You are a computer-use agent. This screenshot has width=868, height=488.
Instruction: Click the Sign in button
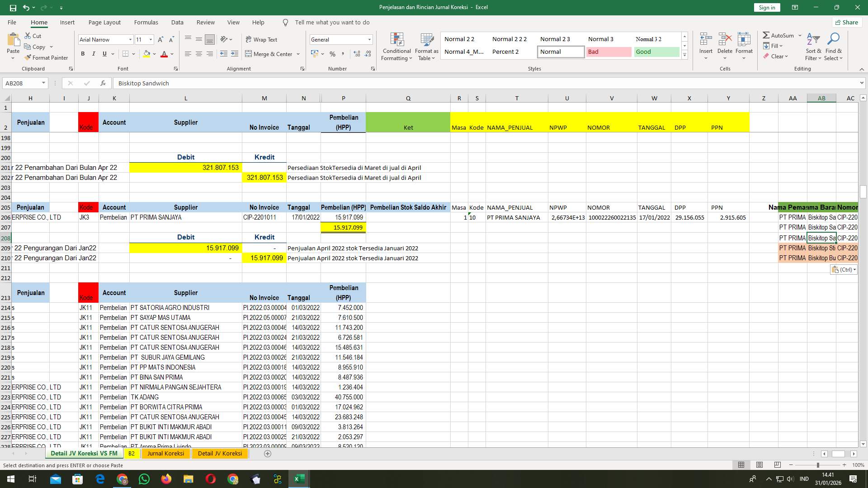pos(766,7)
